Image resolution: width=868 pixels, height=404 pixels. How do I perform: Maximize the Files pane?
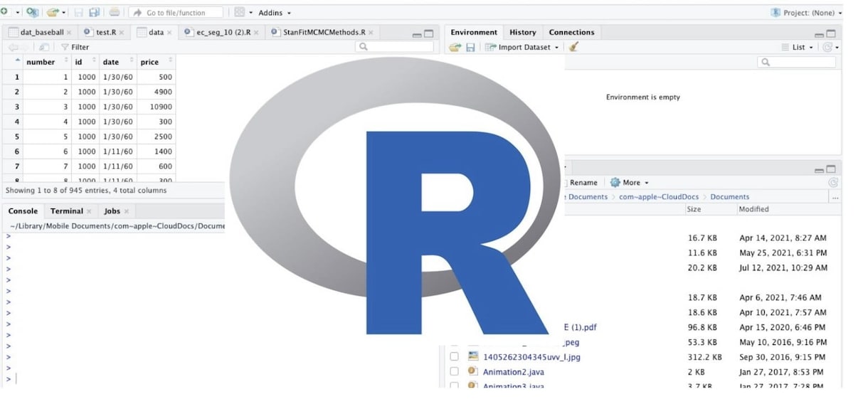(x=831, y=169)
